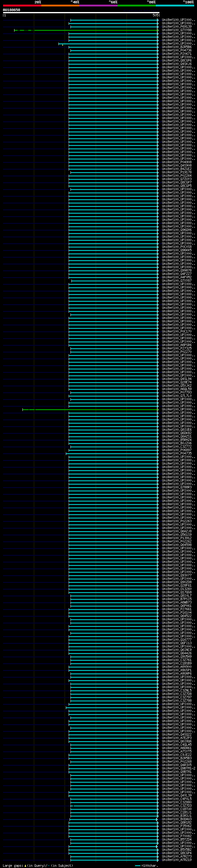This screenshot has height=868, width=197.
Task: Select hit label UniRef100_Q7ZUY3
Action: pyautogui.click(x=177, y=179)
